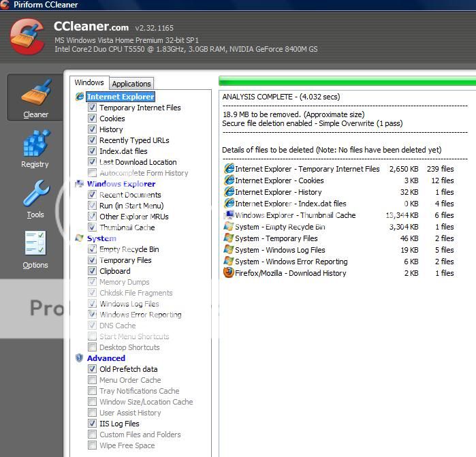The width and height of the screenshot is (476, 457).
Task: Click the Windows Explorer Thumbnail Cache result icon
Action: [229, 215]
